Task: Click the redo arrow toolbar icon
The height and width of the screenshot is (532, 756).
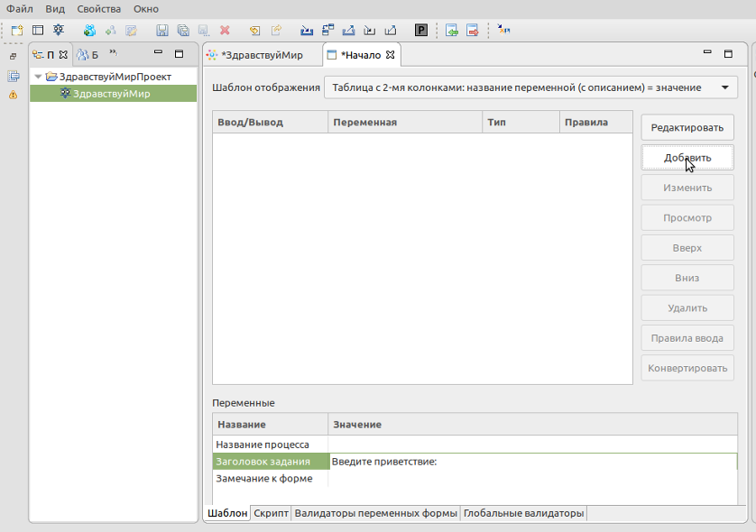Action: pyautogui.click(x=276, y=31)
